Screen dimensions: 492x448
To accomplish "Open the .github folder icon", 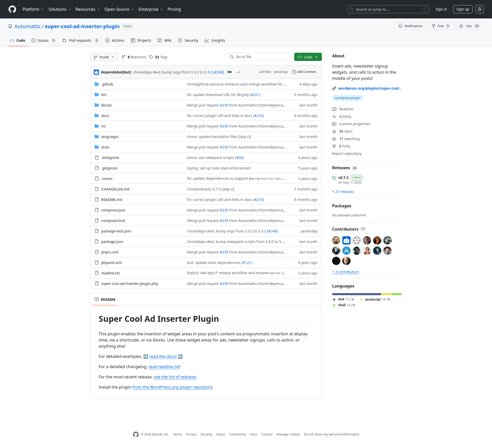I will (97, 84).
